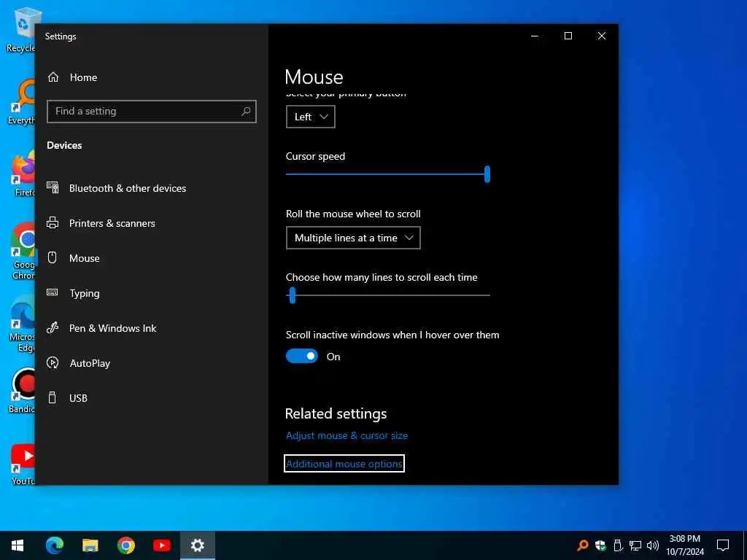Launch Microsoft Edge from taskbar
Viewport: 747px width, 560px height.
(54, 545)
